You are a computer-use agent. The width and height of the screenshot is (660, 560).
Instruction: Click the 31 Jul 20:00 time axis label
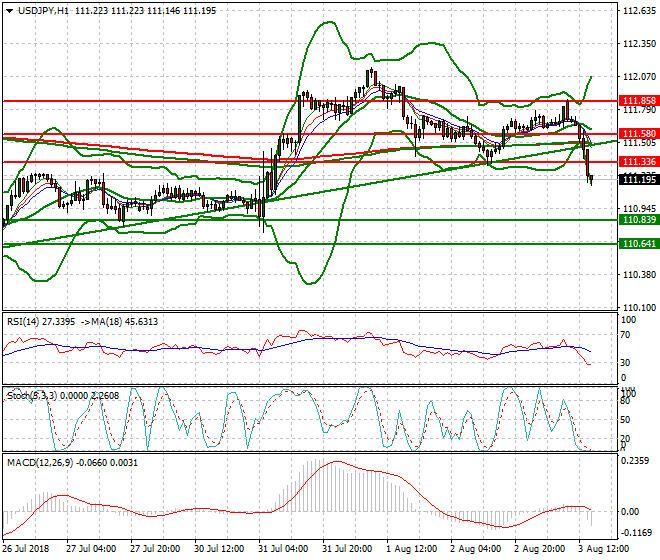pos(347,549)
